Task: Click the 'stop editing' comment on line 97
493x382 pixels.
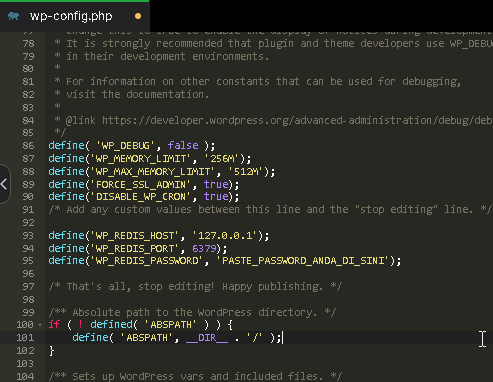Action: [195, 287]
